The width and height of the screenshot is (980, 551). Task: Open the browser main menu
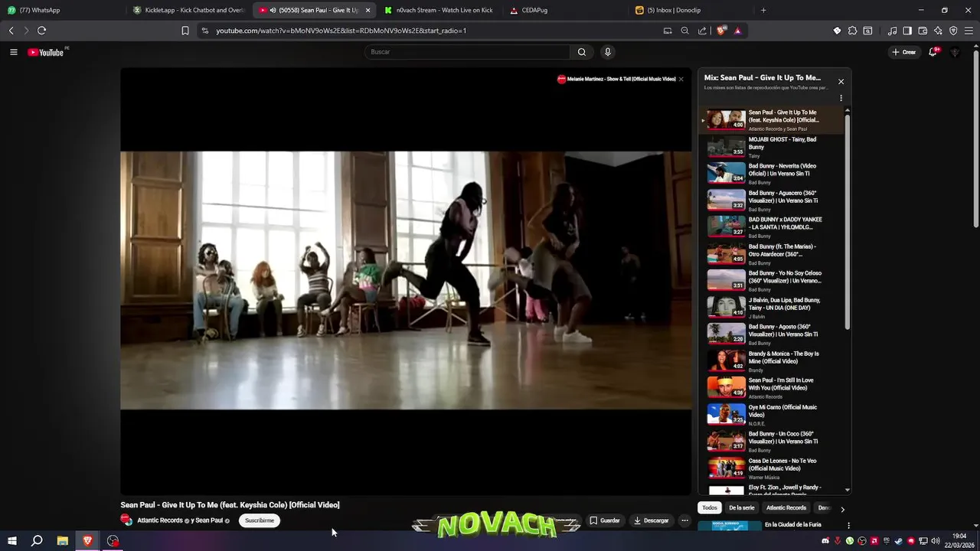click(x=969, y=31)
